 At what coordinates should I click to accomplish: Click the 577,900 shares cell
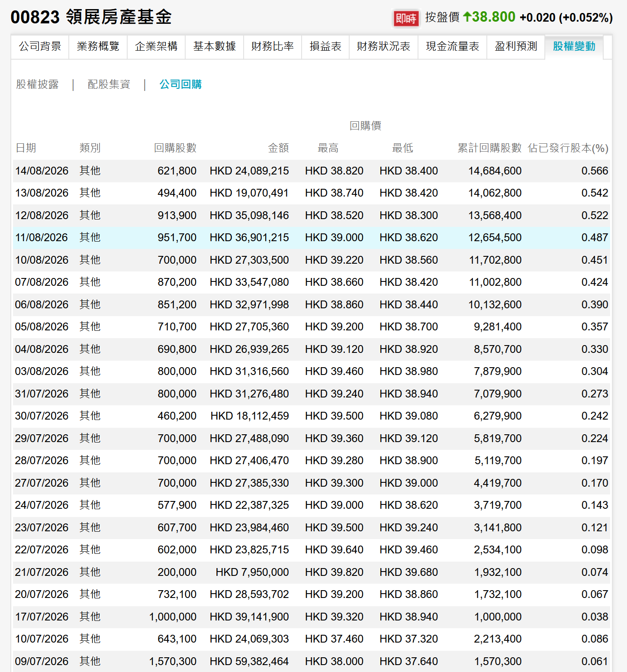[177, 505]
